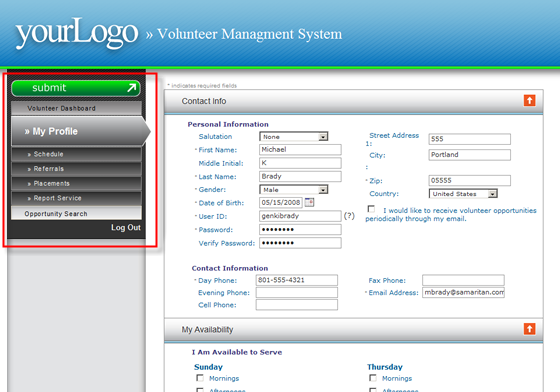Click the Personal Information heading
Image resolution: width=560 pixels, height=392 pixels.
tap(228, 124)
